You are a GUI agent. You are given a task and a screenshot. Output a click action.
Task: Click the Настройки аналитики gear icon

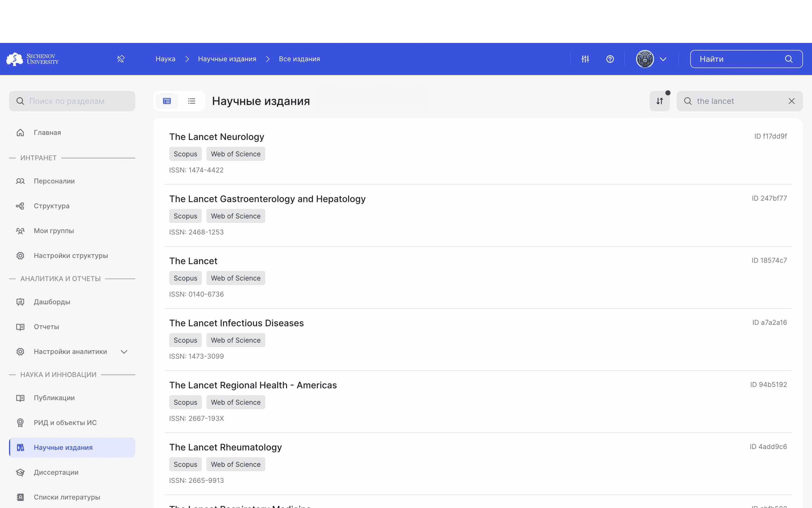pos(20,352)
